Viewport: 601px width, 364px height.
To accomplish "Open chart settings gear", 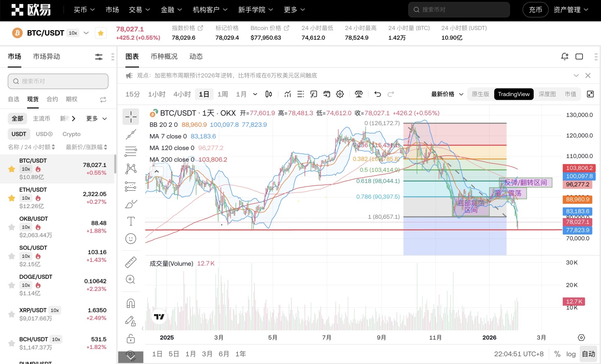I will (340, 94).
